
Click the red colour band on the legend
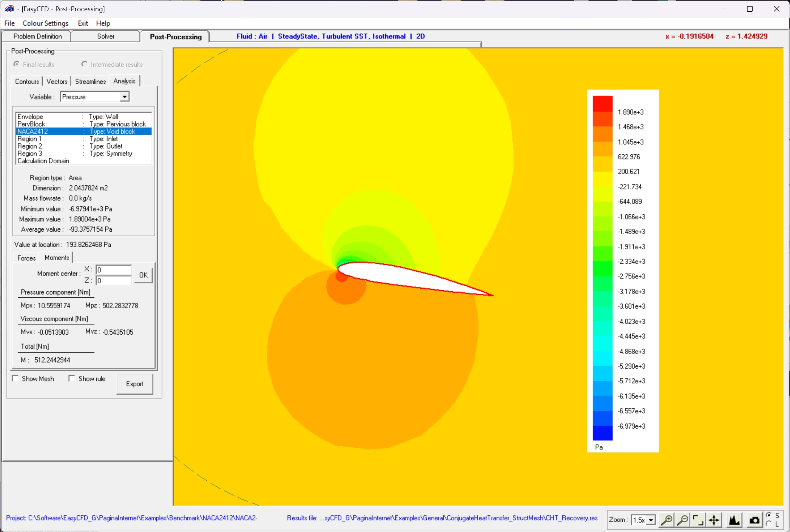pos(602,103)
